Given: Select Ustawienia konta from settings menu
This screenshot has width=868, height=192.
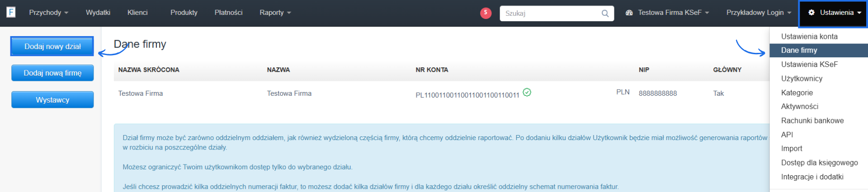Looking at the screenshot, I should point(819,37).
